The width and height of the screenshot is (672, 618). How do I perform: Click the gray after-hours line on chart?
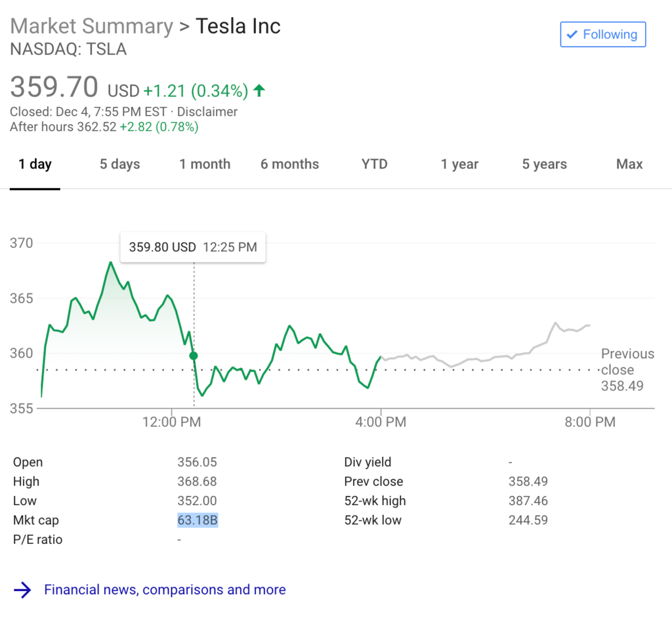coord(486,358)
